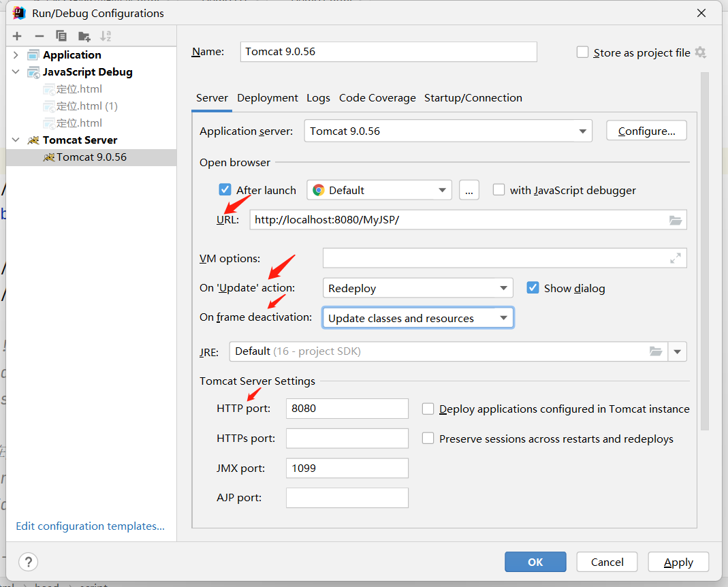Click the folder icon in URL field
Viewport: 728px width, 587px height.
point(675,220)
